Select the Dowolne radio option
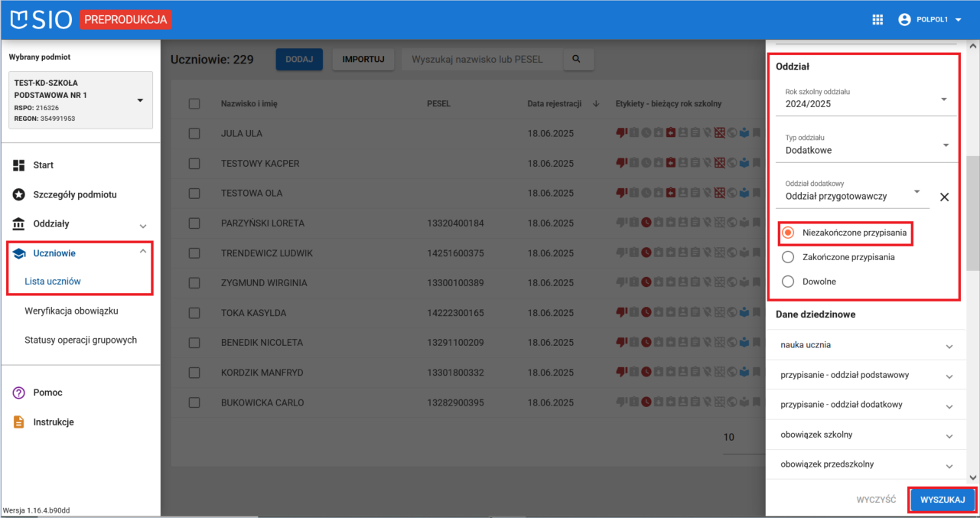Image resolution: width=980 pixels, height=518 pixels. pyautogui.click(x=788, y=282)
